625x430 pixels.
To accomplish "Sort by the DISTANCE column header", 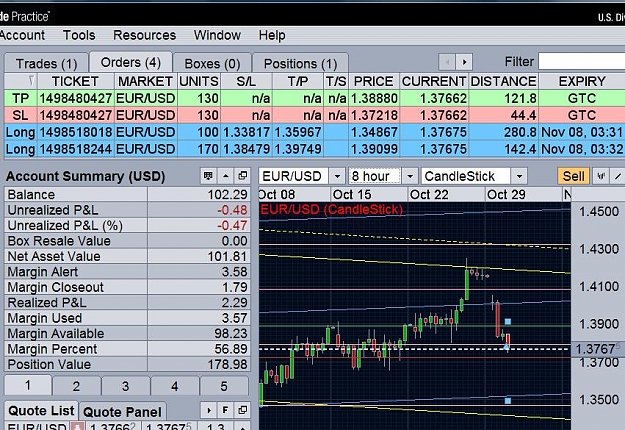I will point(503,81).
